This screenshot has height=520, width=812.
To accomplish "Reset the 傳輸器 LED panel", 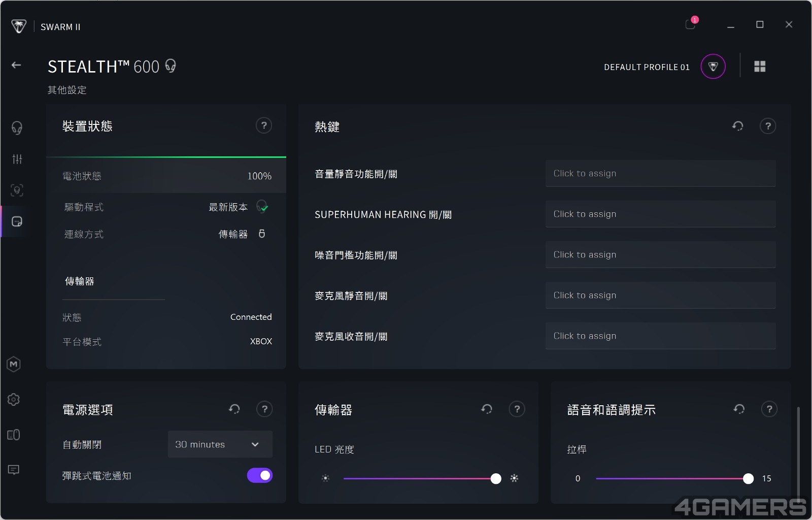I will click(487, 409).
